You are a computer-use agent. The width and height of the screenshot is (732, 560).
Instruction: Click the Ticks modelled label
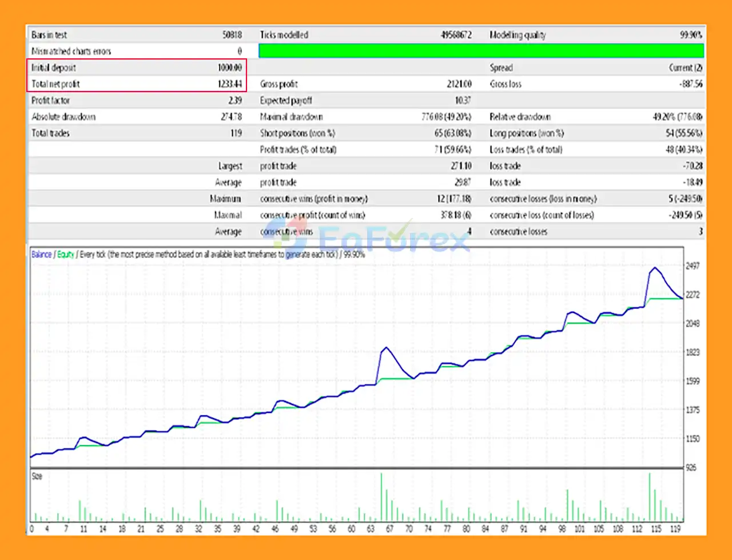[x=284, y=35]
